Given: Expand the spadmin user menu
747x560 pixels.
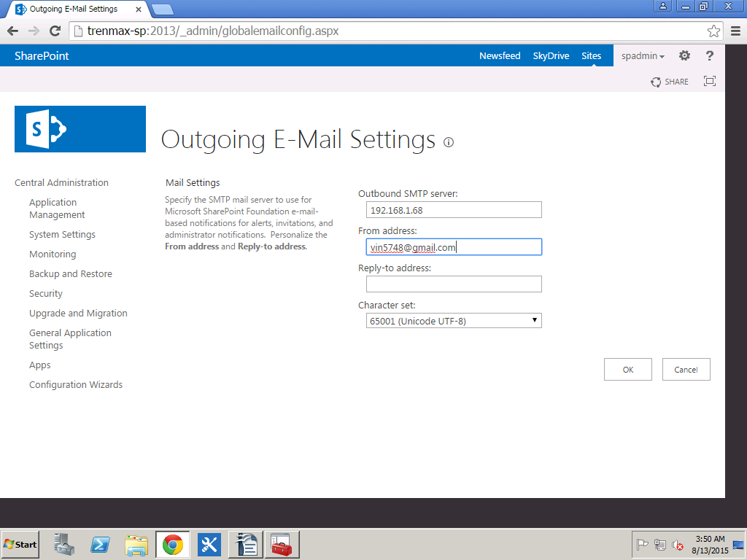Looking at the screenshot, I should 643,55.
